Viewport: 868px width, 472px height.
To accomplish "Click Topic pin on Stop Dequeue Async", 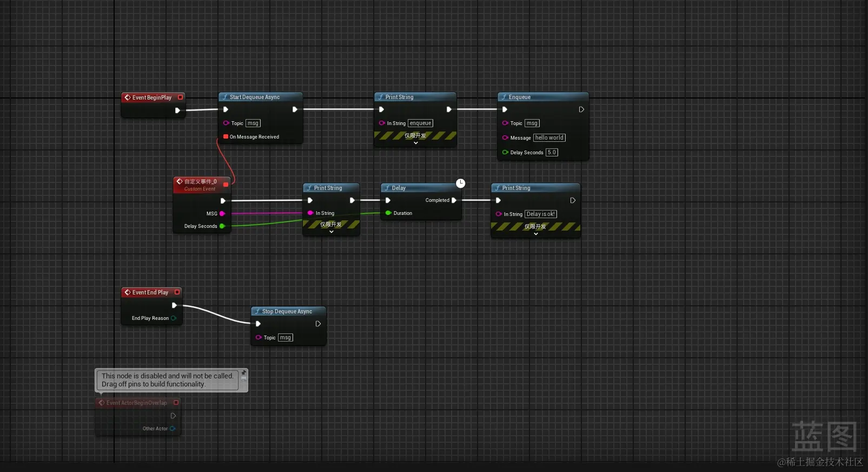I will 259,337.
